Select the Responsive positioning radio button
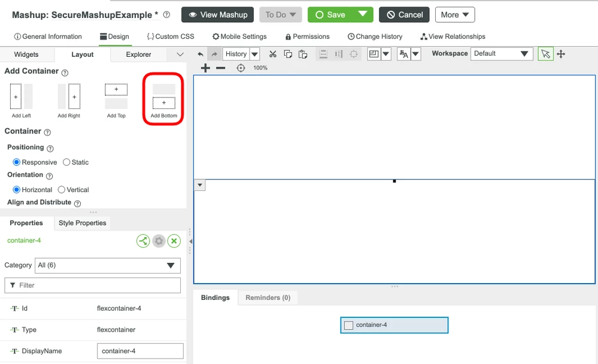Screen dimensions: 598x364 coord(16,162)
